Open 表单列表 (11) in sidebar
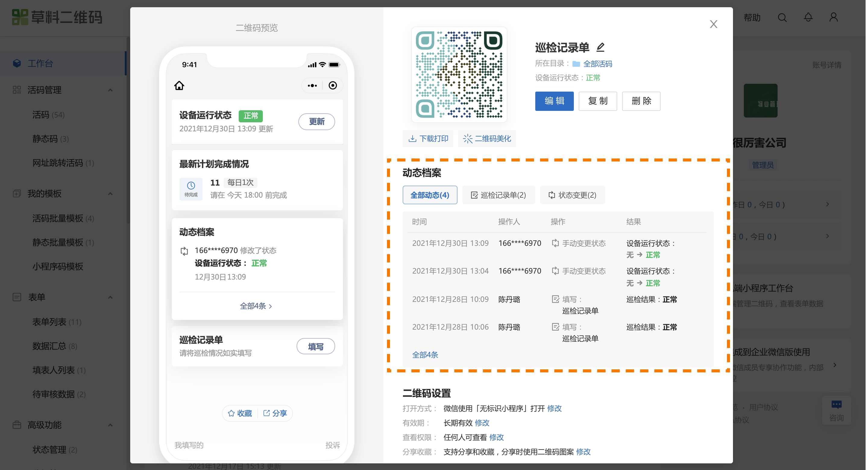 [57, 323]
